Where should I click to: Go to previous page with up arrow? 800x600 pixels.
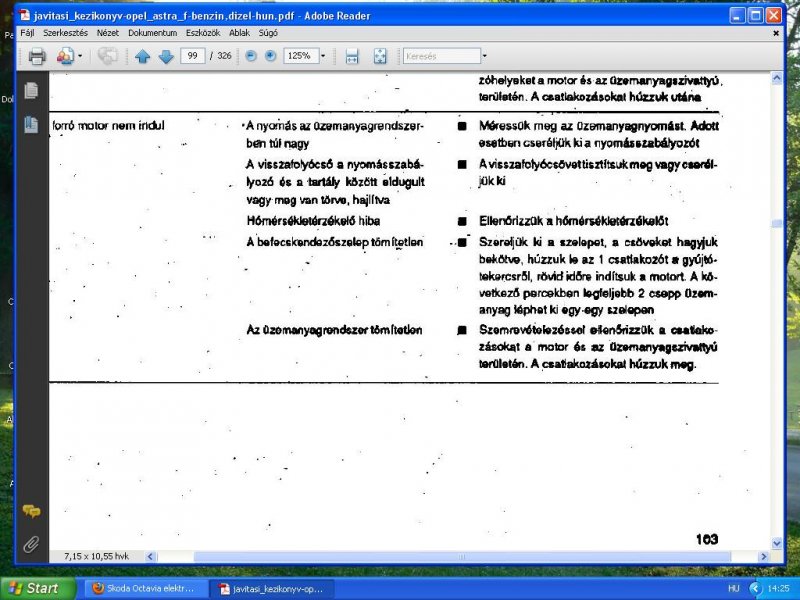coord(142,56)
